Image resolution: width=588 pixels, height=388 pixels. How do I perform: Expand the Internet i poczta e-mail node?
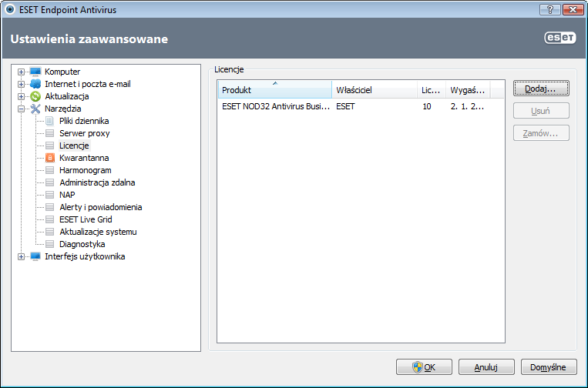[x=21, y=84]
